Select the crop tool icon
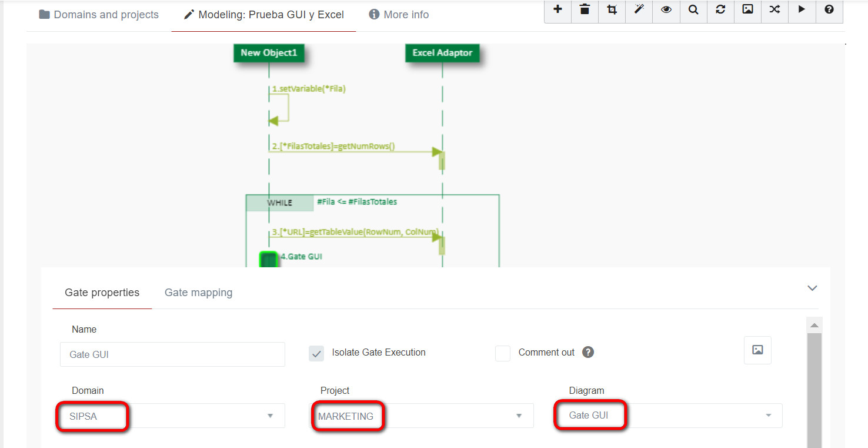The width and height of the screenshot is (868, 448). click(x=612, y=9)
